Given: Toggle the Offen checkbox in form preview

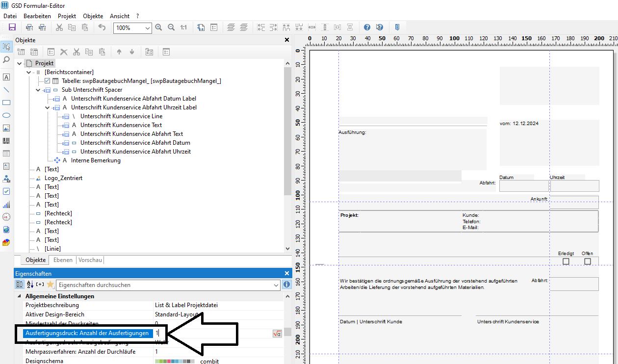Looking at the screenshot, I should coord(588,261).
